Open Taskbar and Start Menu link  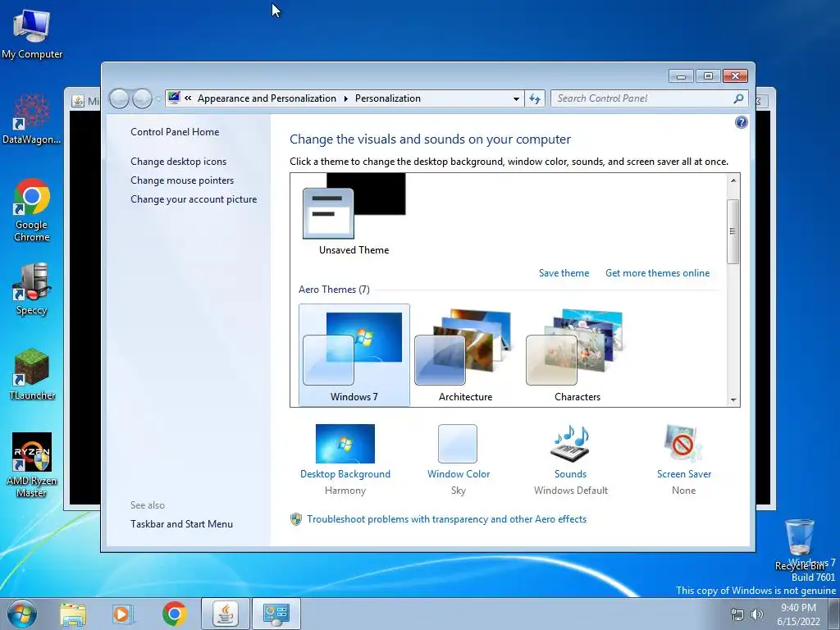coord(181,524)
